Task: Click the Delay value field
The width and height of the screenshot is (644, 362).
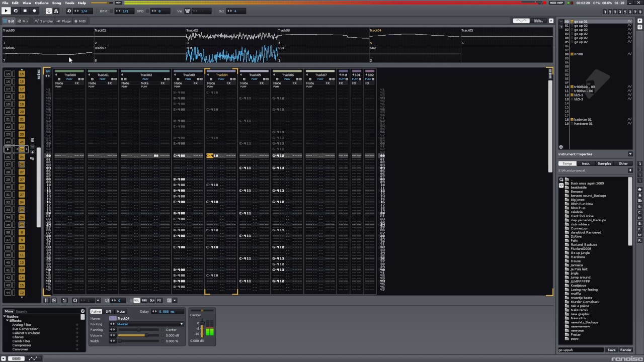Action: coord(168,312)
